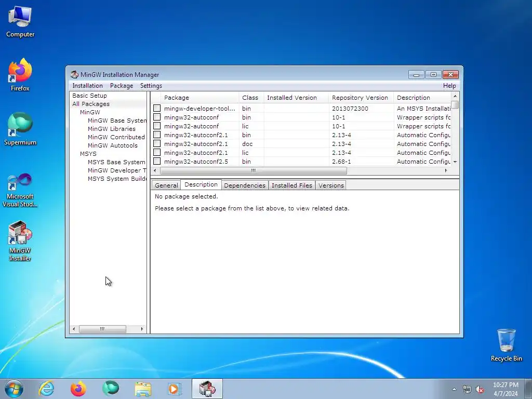
Task: Click package list horizontal scrollbar thumb
Action: pos(254,170)
